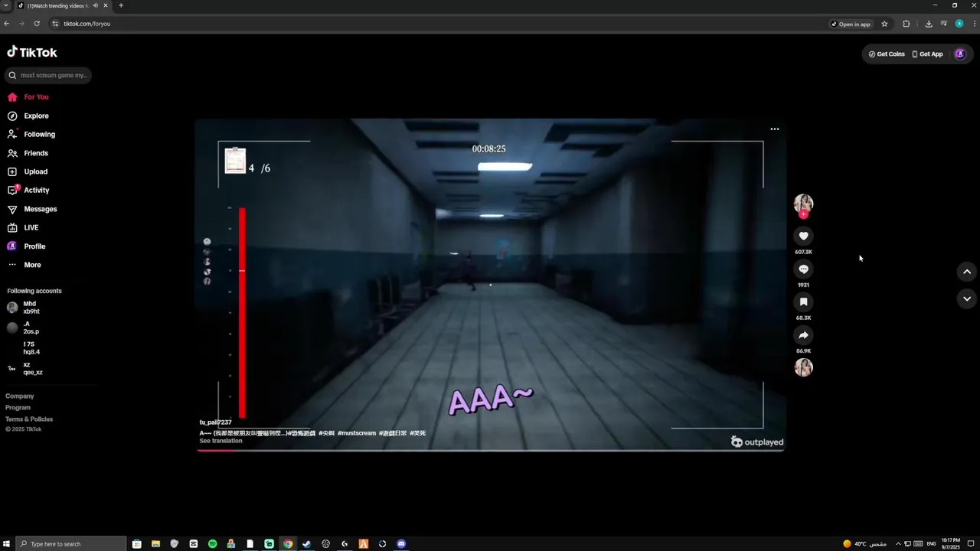Open the tab search dropdown arrow
The height and width of the screenshot is (551, 980).
tap(6, 5)
